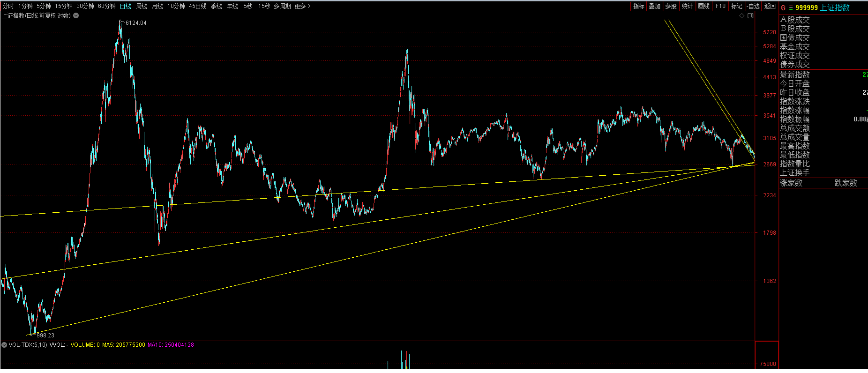Viewport: 868px width, 373px height.
Task: Open the 标记 mark tool
Action: (736, 6)
